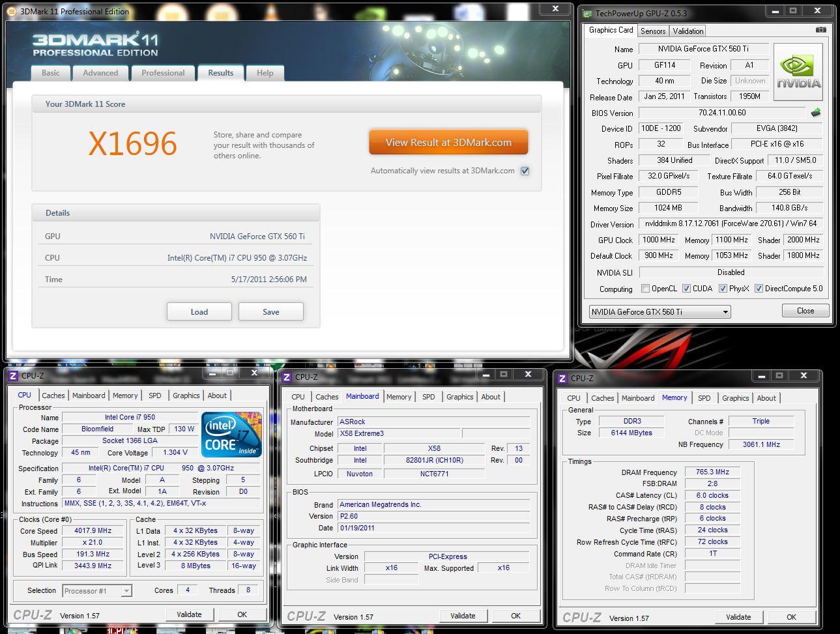
Task: Click the ASRock manufacturer value
Action: click(433, 422)
